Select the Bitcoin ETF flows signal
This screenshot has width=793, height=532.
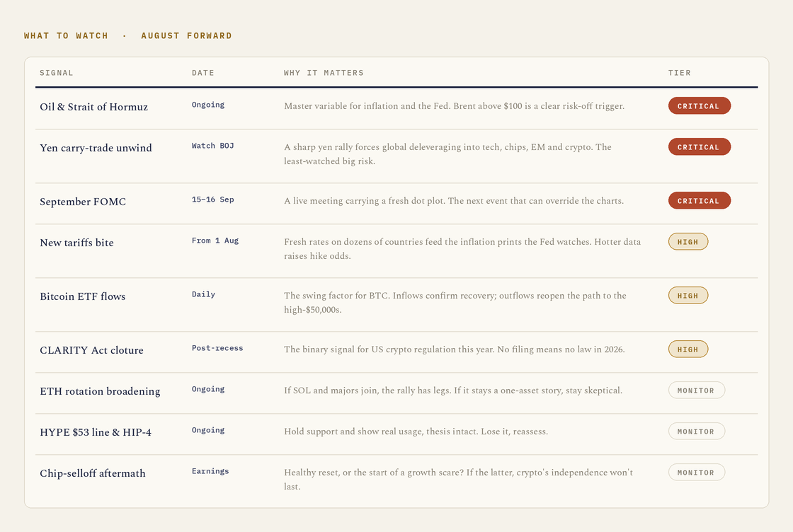[x=82, y=296]
